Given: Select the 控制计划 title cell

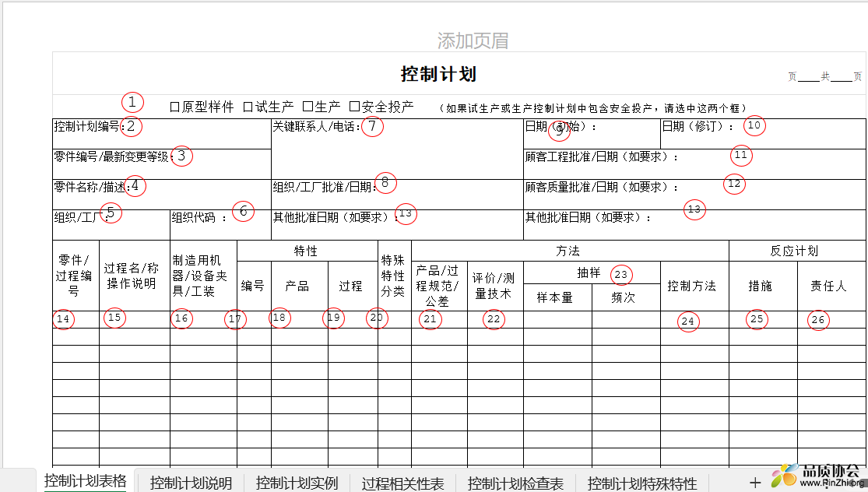Looking at the screenshot, I should pyautogui.click(x=438, y=74).
